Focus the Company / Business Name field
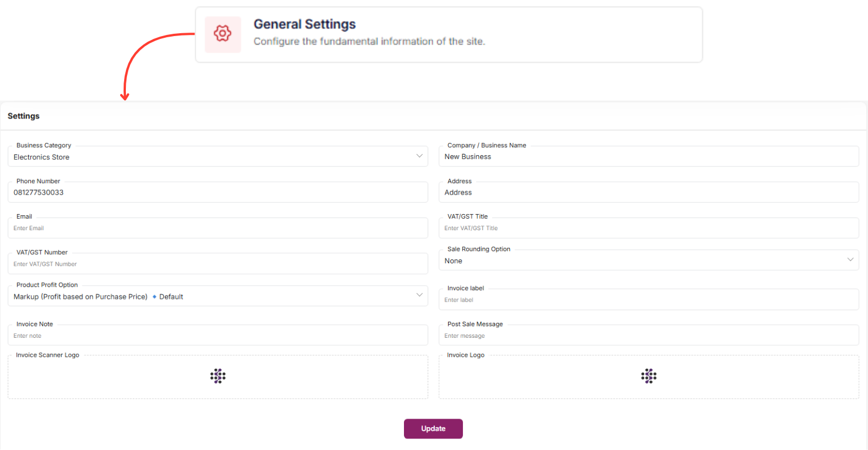The image size is (868, 450). point(648,157)
